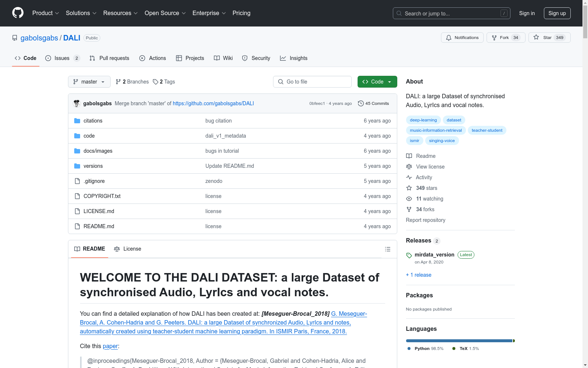
Task: Switch to the Issues tab
Action: 62,58
